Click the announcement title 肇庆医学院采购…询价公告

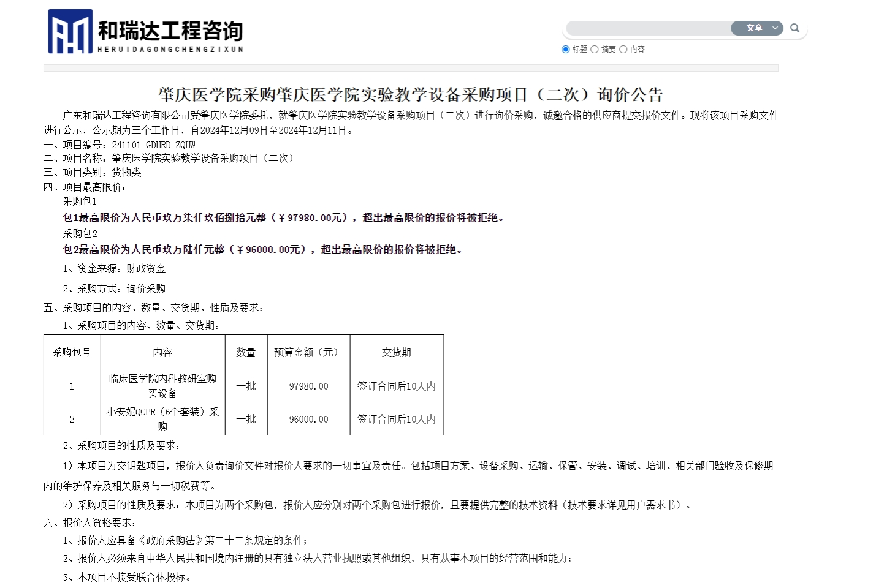411,95
